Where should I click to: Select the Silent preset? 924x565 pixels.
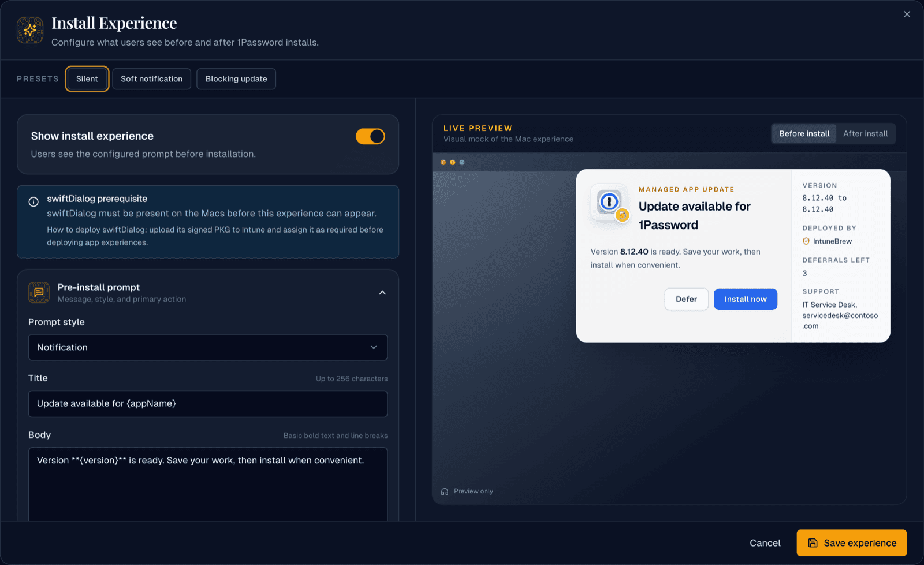click(87, 79)
